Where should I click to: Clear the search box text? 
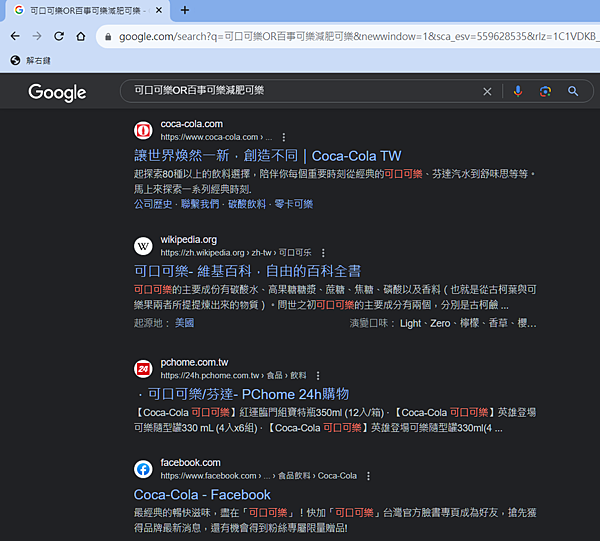pos(487,91)
